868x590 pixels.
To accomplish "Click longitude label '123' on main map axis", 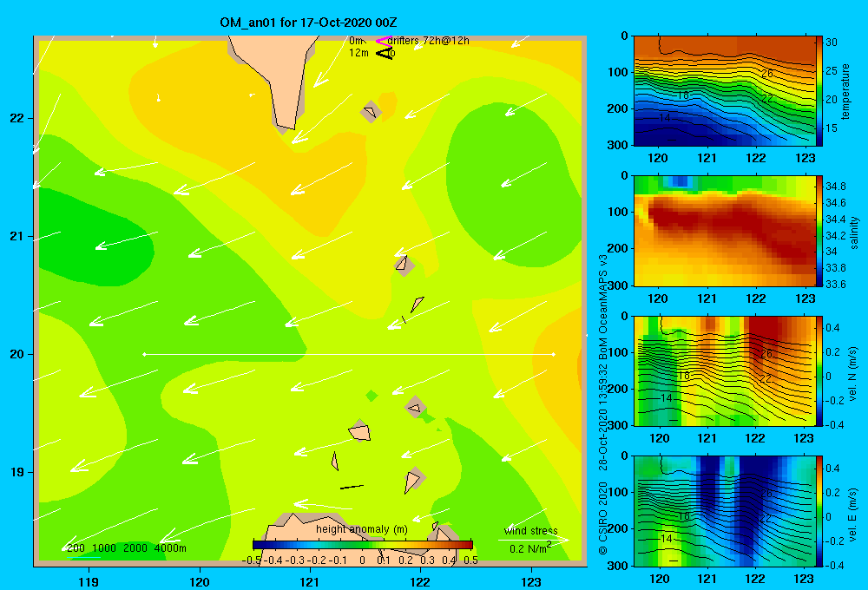I will point(531,581).
